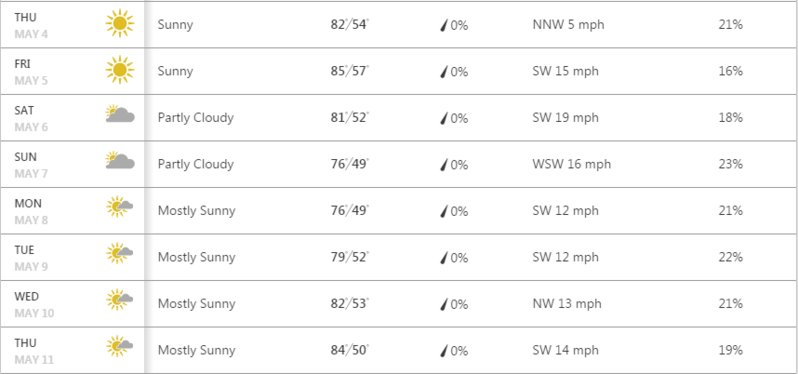Screen dimensions: 798x374
Task: Click the 85/57 temperature for Friday
Action: [x=350, y=71]
